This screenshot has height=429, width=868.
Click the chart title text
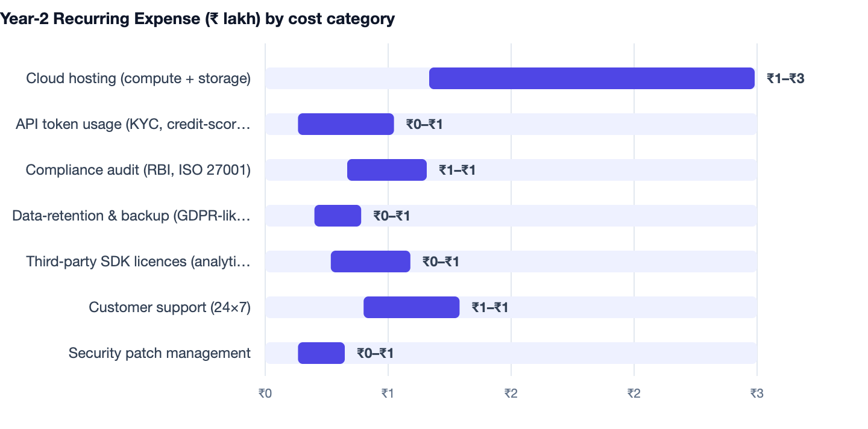tap(198, 19)
